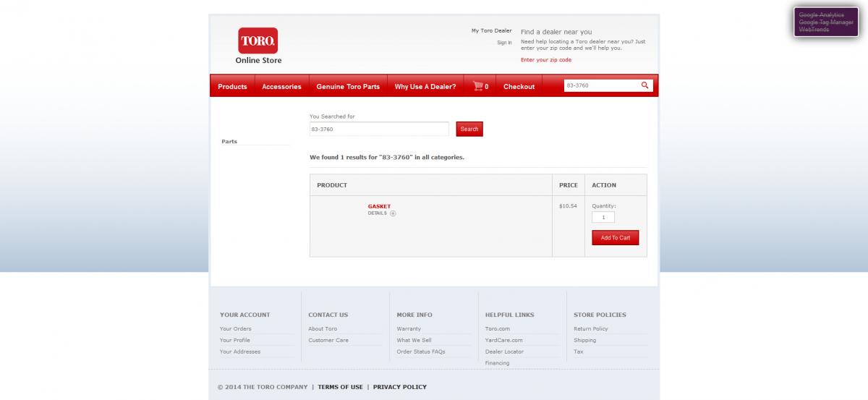Image resolution: width=868 pixels, height=400 pixels.
Task: Open Warranty footer link
Action: 409,328
